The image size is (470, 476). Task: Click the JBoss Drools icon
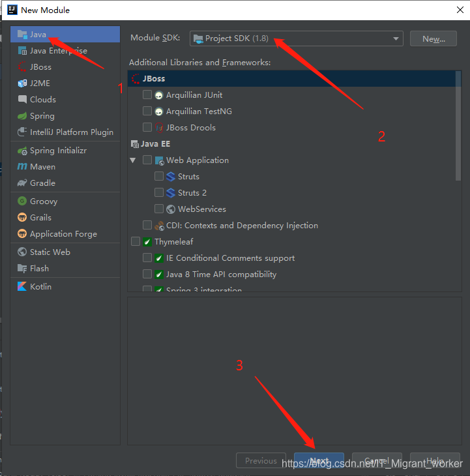pyautogui.click(x=159, y=128)
